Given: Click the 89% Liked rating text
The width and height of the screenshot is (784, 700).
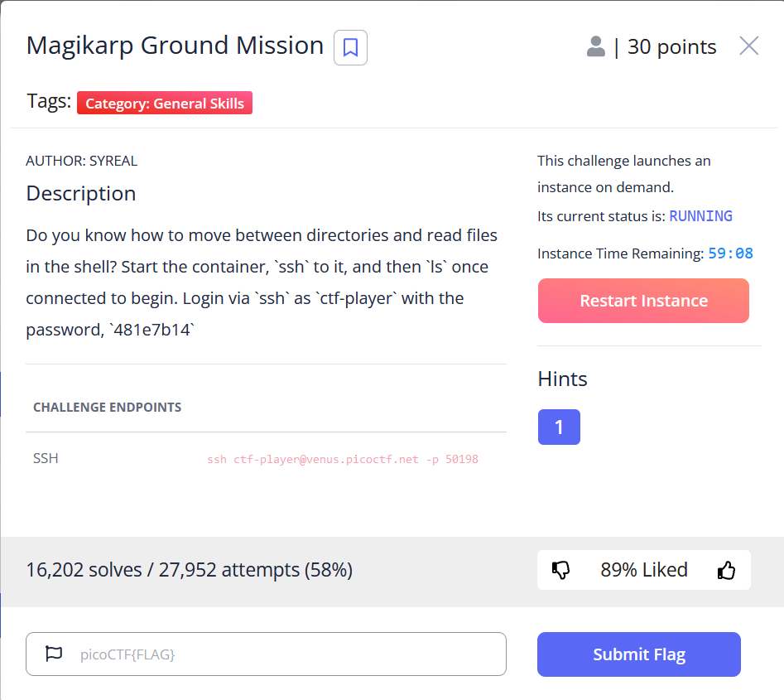Looking at the screenshot, I should 643,570.
